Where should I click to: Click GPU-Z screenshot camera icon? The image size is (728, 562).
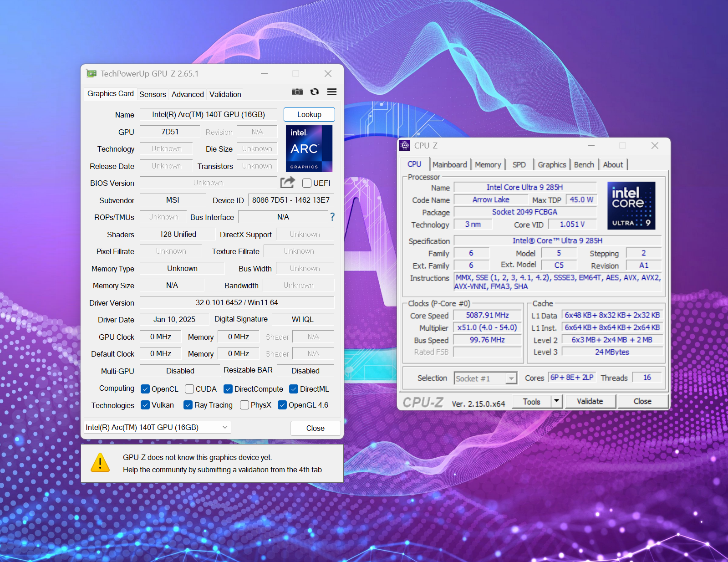297,92
